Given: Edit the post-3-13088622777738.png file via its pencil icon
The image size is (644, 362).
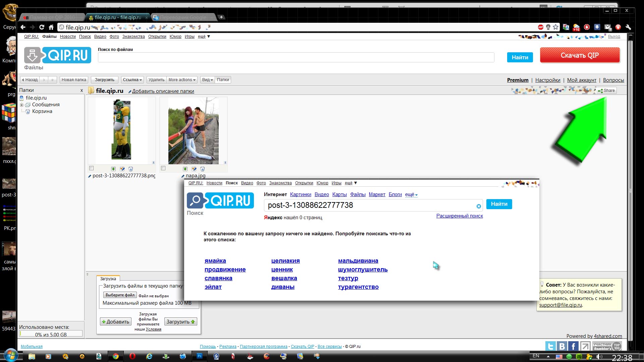Looking at the screenshot, I should point(122,169).
